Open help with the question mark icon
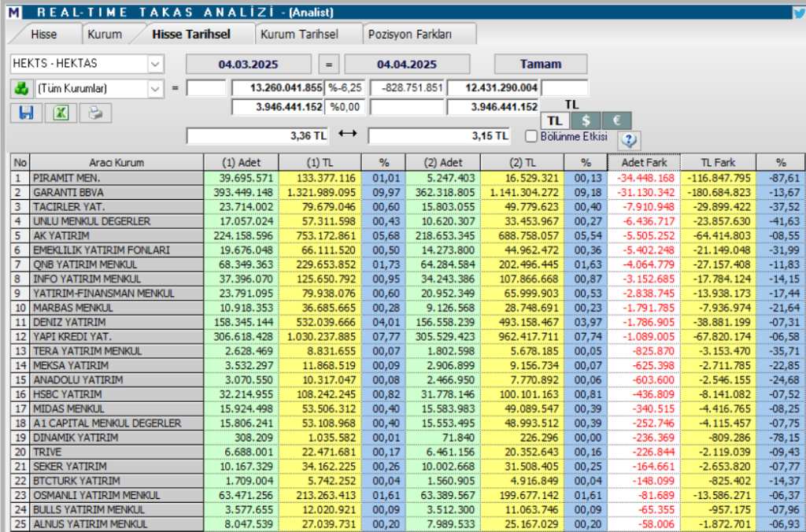 (x=629, y=139)
